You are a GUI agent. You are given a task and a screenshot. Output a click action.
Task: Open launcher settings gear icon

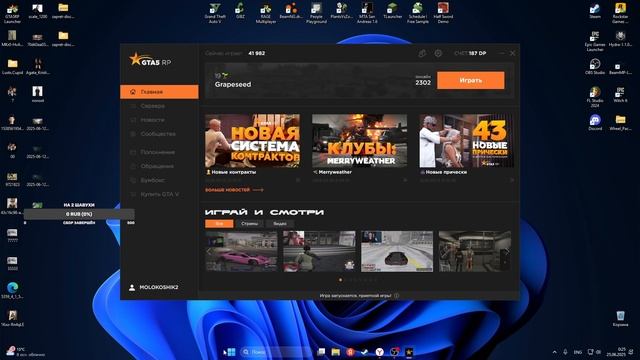pos(438,53)
